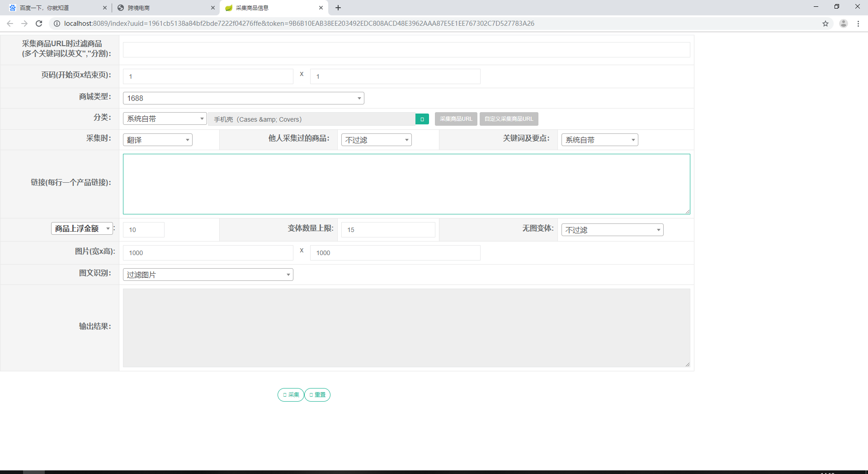Click the links textarea resize handle
The height and width of the screenshot is (474, 868).
(687, 211)
